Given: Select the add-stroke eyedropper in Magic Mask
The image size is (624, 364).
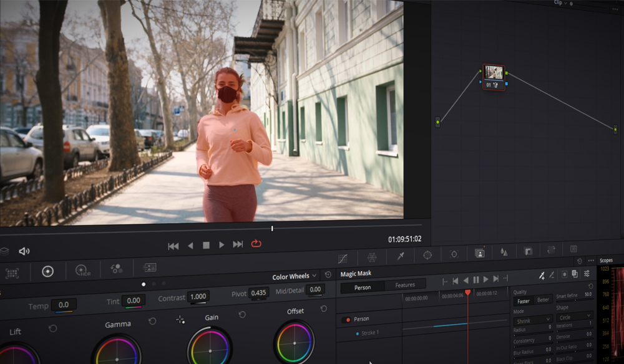Looking at the screenshot, I should (542, 275).
